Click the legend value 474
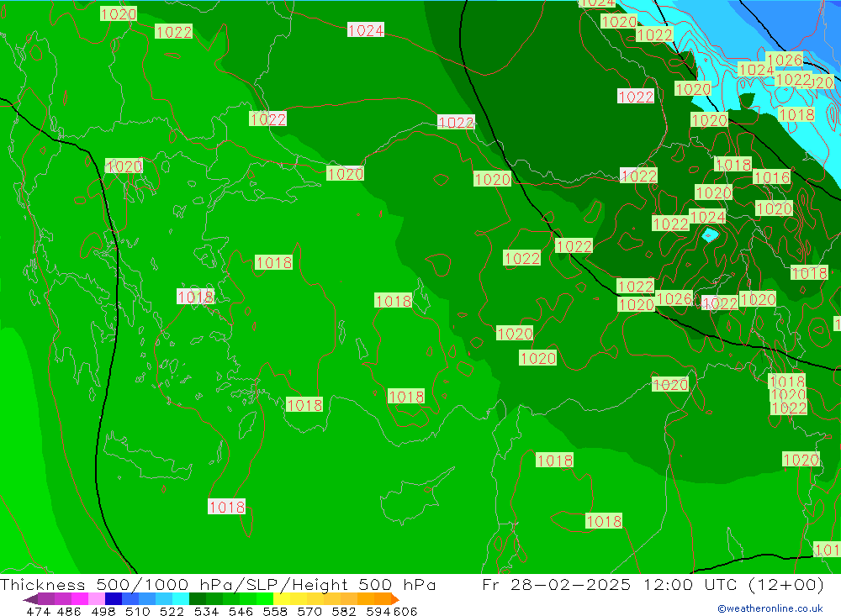Viewport: 841px width, 616px height. pyautogui.click(x=39, y=611)
